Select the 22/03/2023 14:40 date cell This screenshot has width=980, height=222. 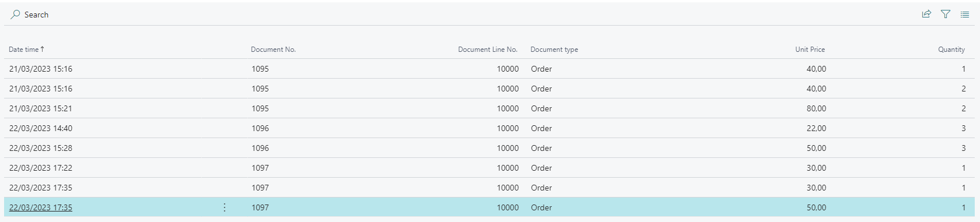41,128
